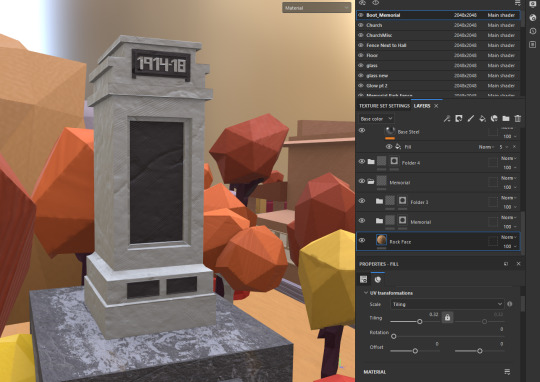Image resolution: width=540 pixels, height=382 pixels.
Task: Click the solo visibility icon above texture sets
Action: point(375,3)
